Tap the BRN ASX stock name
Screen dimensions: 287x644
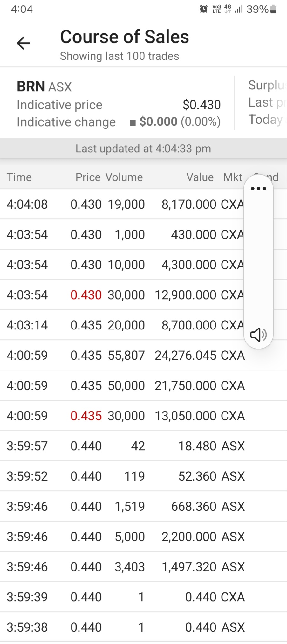click(44, 87)
